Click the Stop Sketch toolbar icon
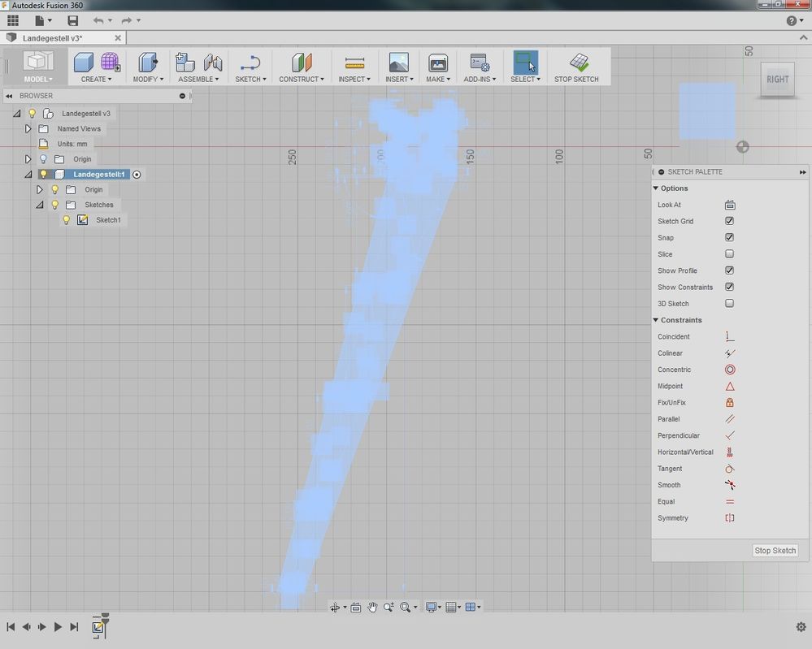812x649 pixels. pos(578,63)
